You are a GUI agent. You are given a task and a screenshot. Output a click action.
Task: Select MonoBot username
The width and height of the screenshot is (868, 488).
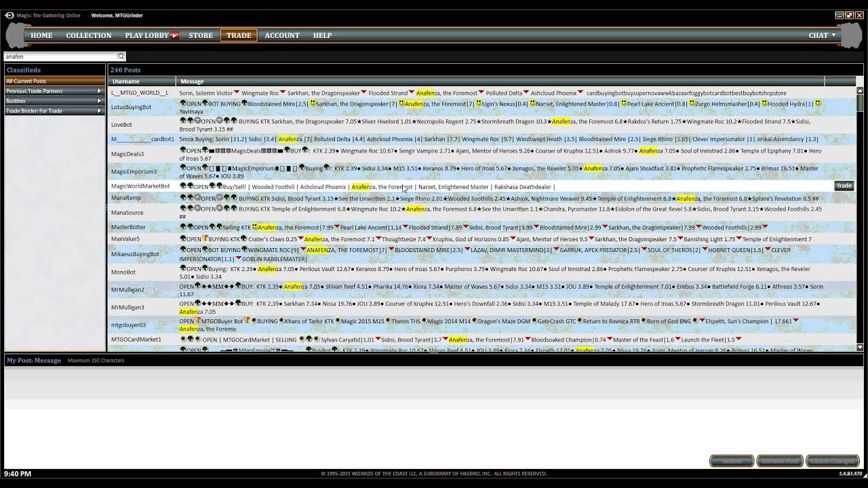[123, 272]
